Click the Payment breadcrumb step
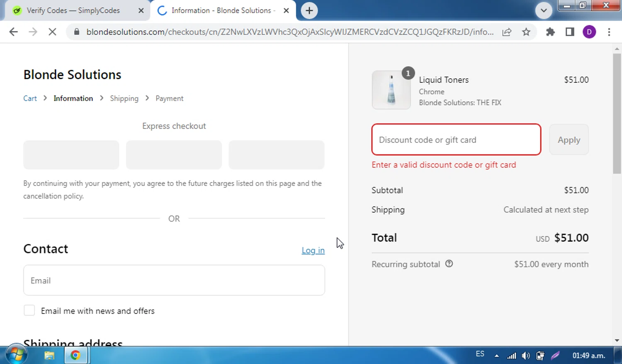 pyautogui.click(x=169, y=98)
